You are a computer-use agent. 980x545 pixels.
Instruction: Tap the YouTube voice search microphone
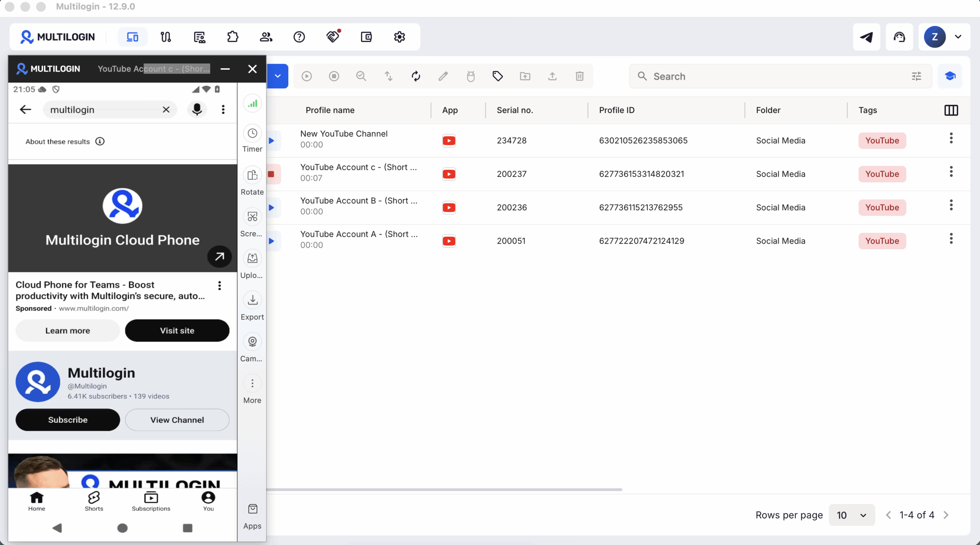point(197,110)
